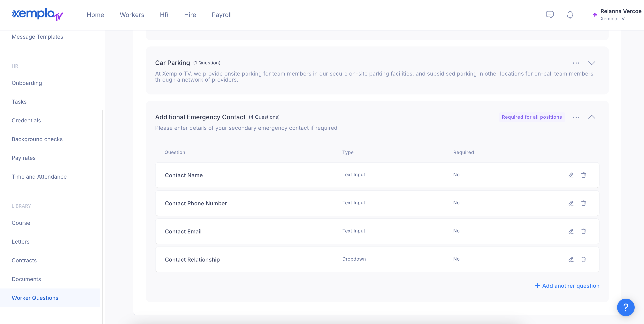Viewport: 644px width, 324px height.
Task: Click the Xemplo TV account avatar icon
Action: tap(595, 15)
